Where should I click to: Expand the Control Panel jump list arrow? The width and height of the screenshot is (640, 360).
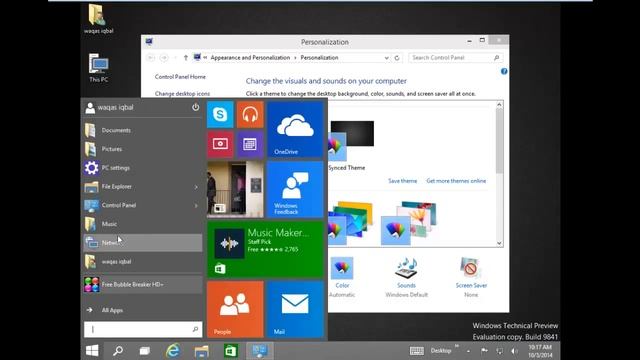click(196, 206)
